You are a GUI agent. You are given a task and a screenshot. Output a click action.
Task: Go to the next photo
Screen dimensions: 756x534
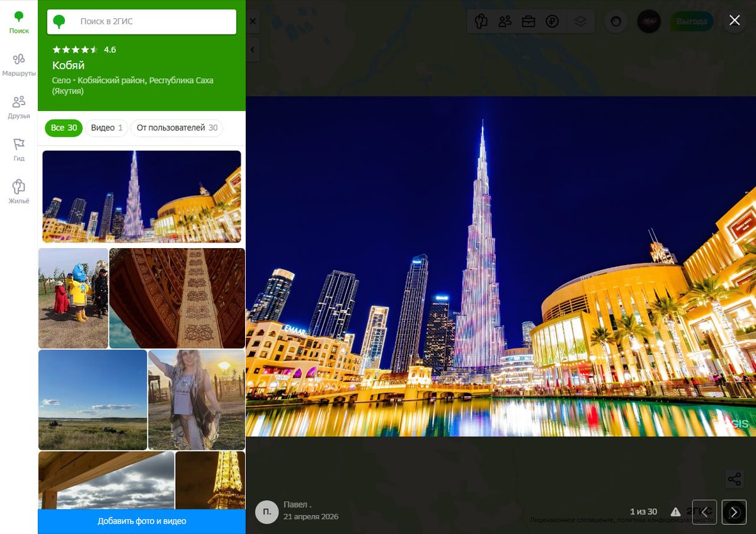[734, 512]
